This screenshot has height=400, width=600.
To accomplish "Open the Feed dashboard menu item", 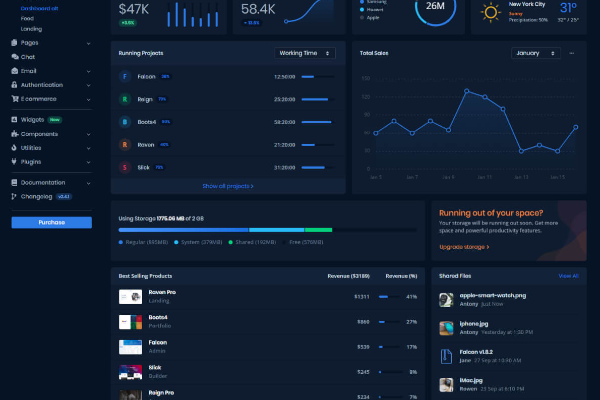I will pyautogui.click(x=27, y=18).
